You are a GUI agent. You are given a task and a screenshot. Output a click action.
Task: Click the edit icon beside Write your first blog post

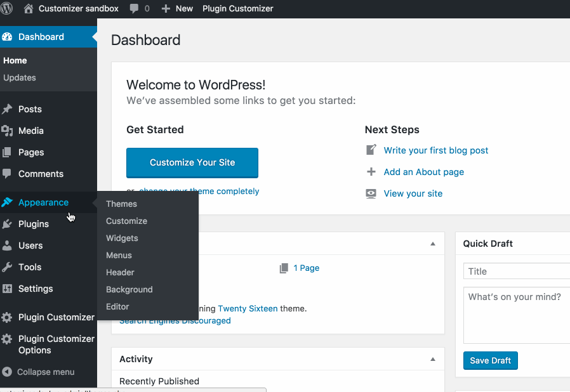click(x=371, y=150)
